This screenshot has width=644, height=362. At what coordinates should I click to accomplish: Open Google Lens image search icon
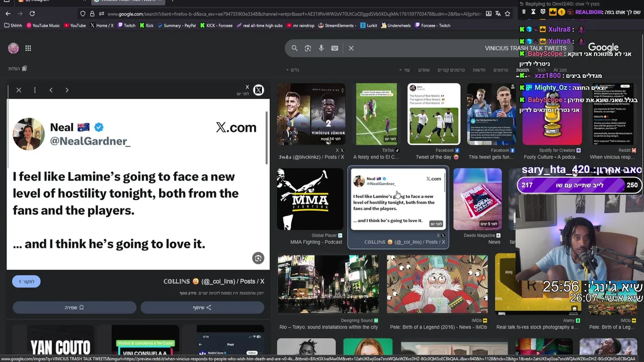tap(308, 48)
